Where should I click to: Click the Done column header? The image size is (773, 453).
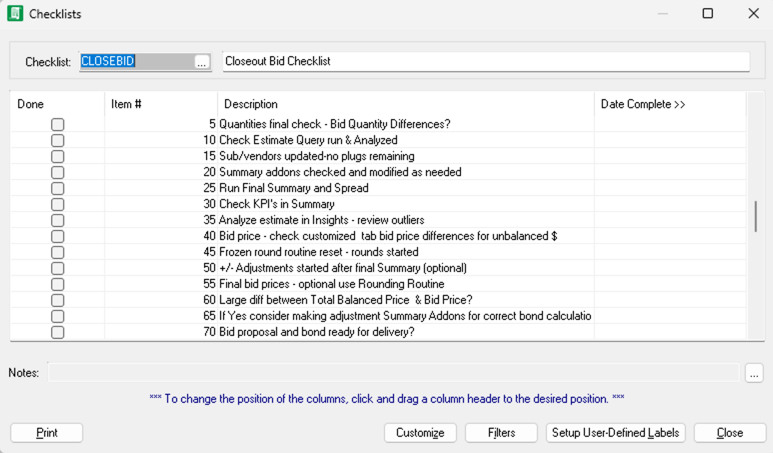click(x=56, y=105)
